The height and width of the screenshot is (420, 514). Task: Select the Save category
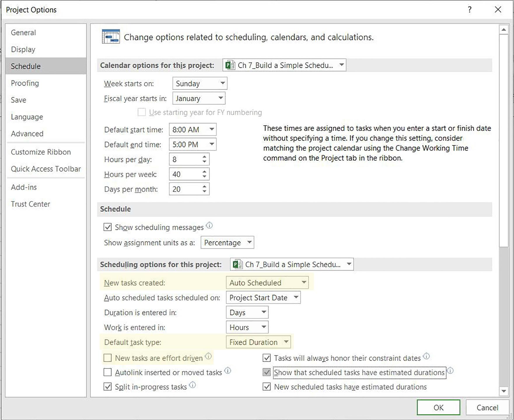(x=46, y=100)
